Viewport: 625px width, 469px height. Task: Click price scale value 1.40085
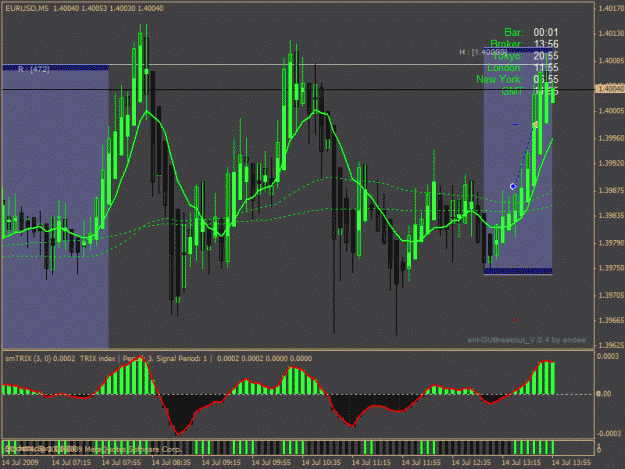611,61
